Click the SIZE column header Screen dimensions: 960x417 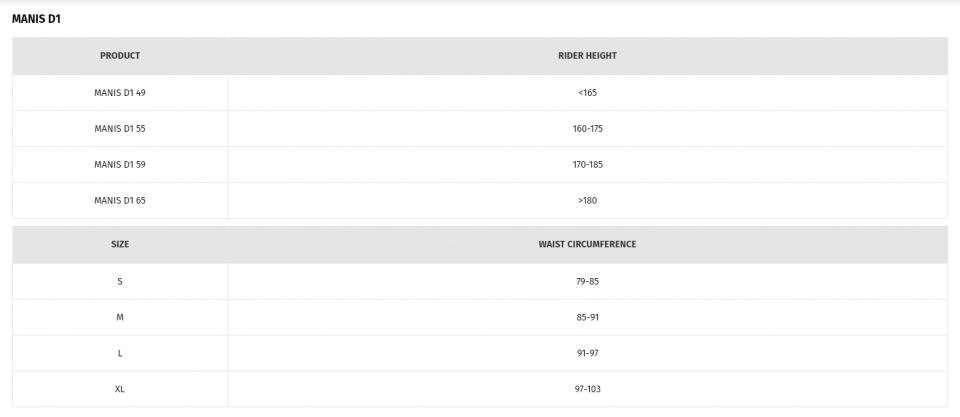click(120, 244)
